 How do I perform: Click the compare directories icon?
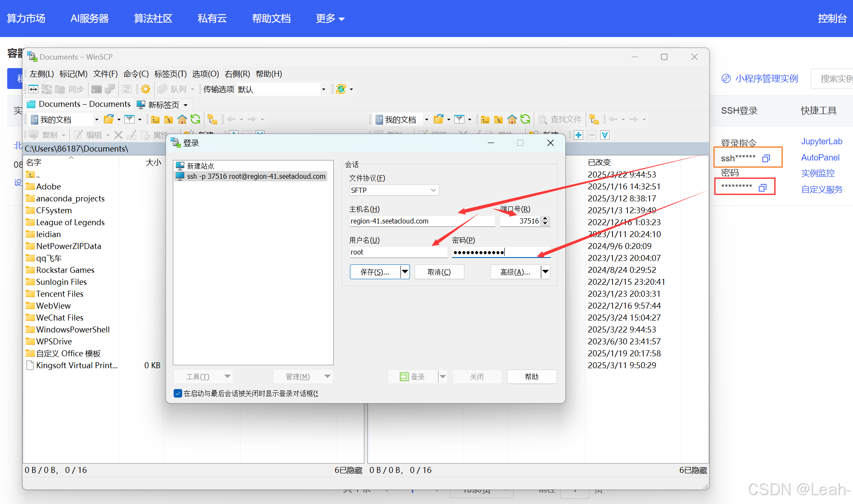coord(34,89)
